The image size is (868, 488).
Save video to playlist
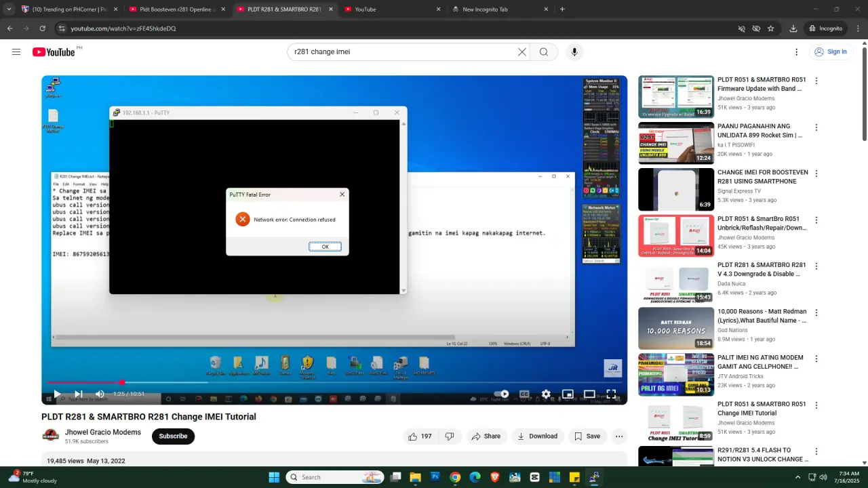coord(587,436)
